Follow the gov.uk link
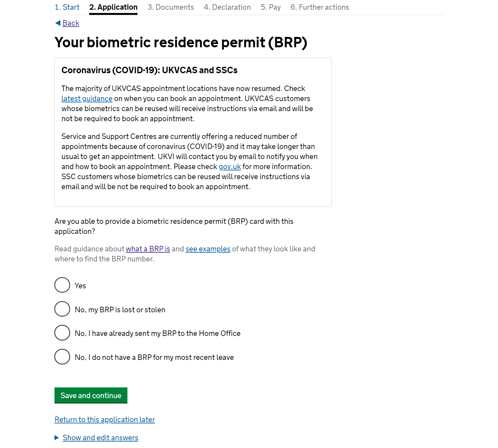 click(x=230, y=167)
